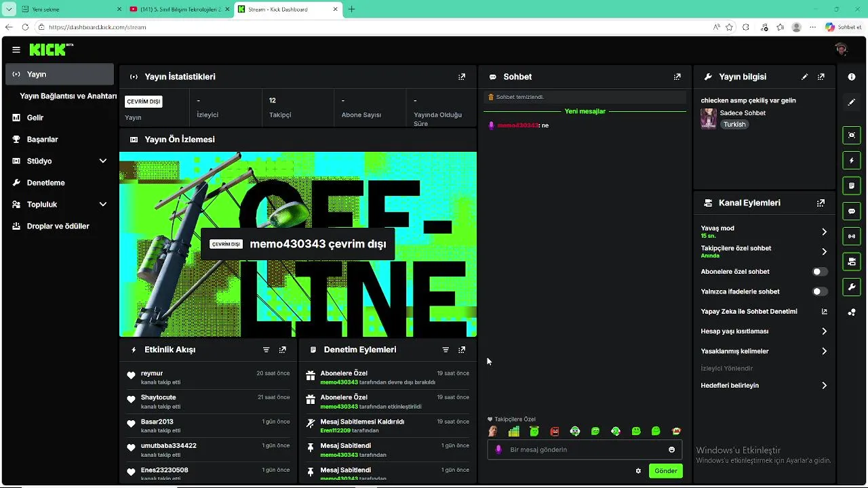Image resolution: width=868 pixels, height=488 pixels.
Task: Toggle the lightning activity widget icon in right sidebar
Action: (x=852, y=161)
